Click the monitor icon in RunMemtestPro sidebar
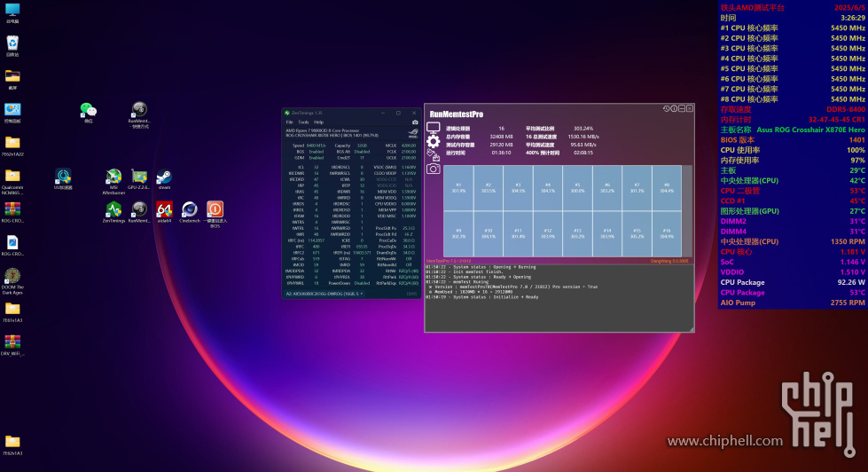The height and width of the screenshot is (472, 868). coord(433,128)
